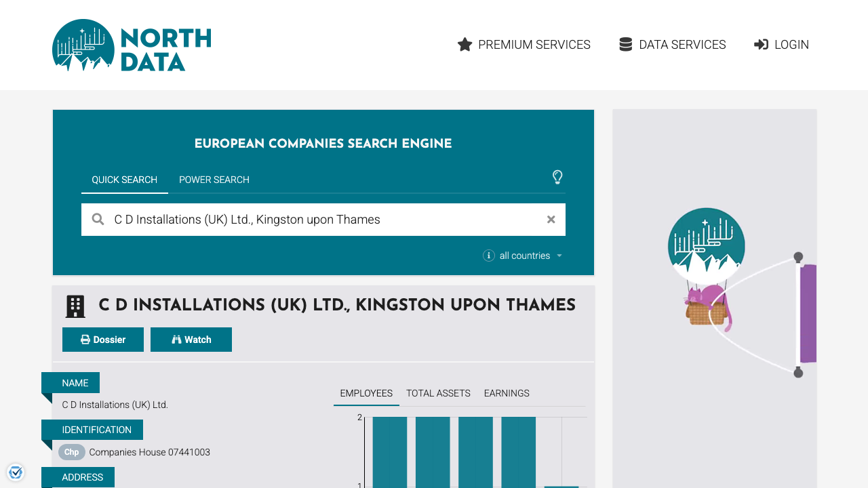The width and height of the screenshot is (868, 488).
Task: Select the Employees chart tab
Action: (366, 393)
